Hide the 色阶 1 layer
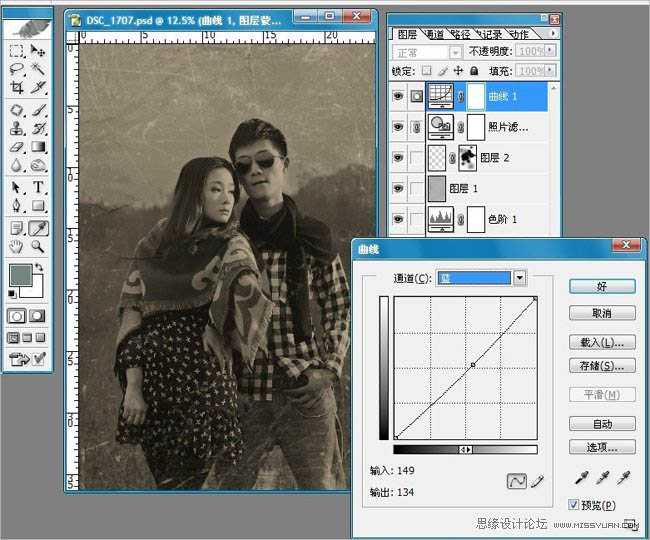Image resolution: width=650 pixels, height=540 pixels. pos(398,219)
